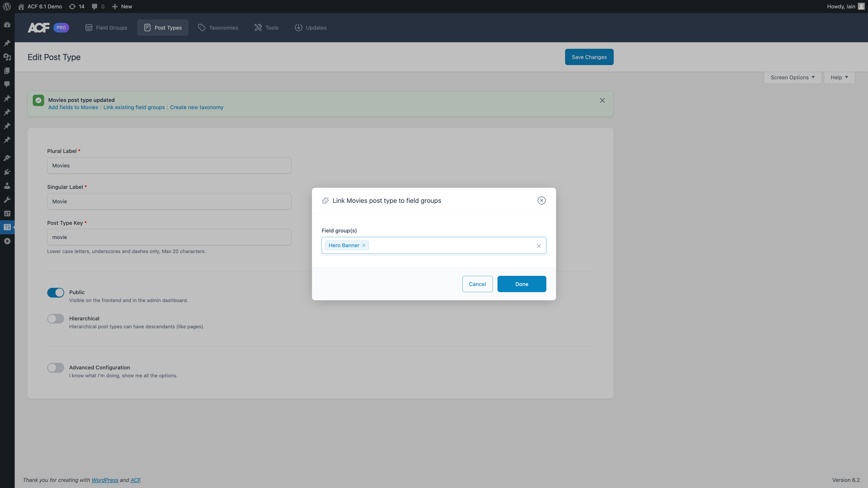
Task: Disable the Public visibility toggle
Action: [56, 292]
